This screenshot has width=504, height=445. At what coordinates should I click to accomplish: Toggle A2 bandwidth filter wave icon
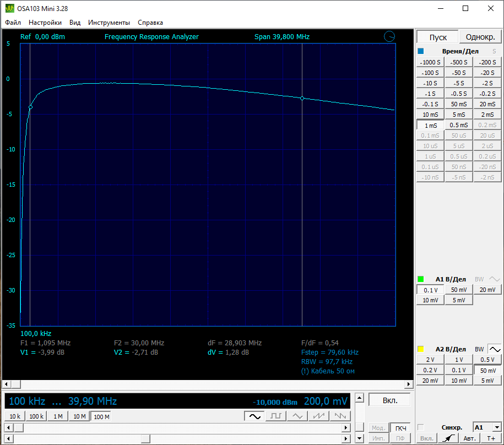pos(495,349)
